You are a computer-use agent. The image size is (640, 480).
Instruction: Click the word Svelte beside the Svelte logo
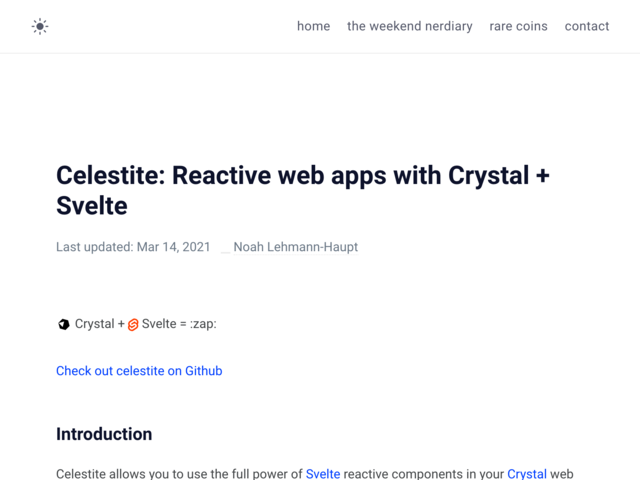[x=159, y=324]
